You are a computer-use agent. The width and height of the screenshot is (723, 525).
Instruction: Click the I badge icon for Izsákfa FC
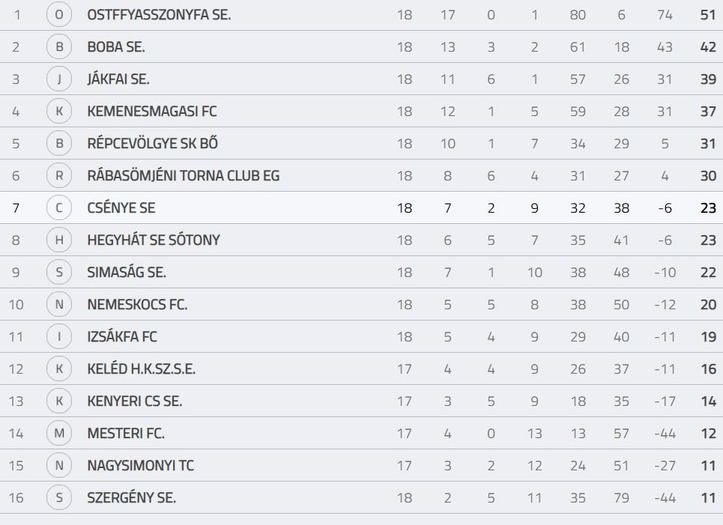pyautogui.click(x=59, y=336)
